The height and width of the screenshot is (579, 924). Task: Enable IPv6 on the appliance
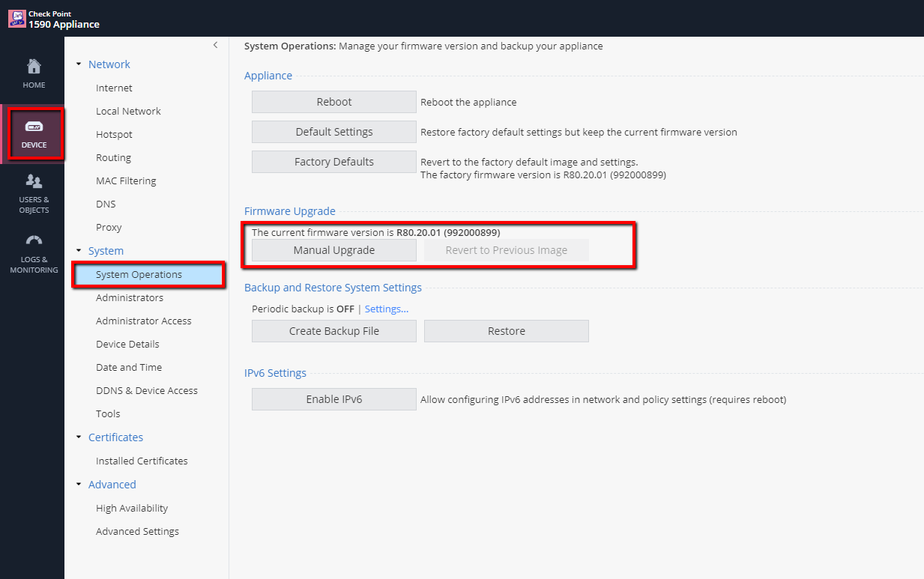point(333,399)
